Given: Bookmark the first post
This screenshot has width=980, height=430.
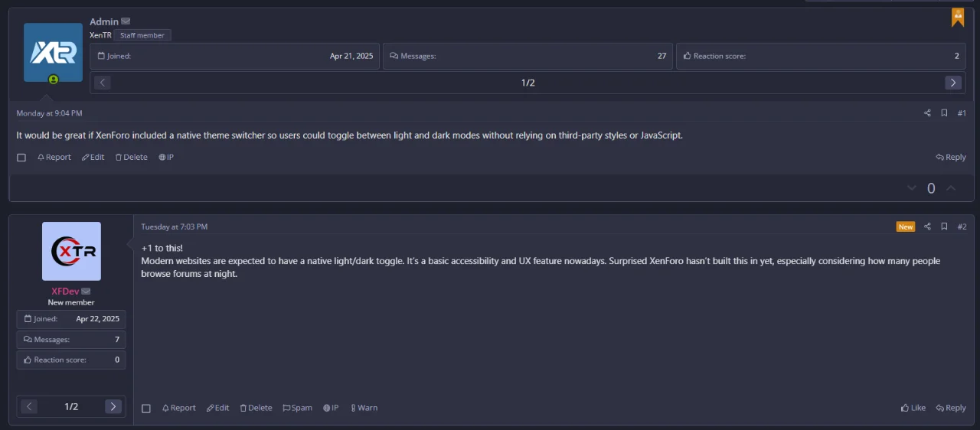Looking at the screenshot, I should coord(944,113).
